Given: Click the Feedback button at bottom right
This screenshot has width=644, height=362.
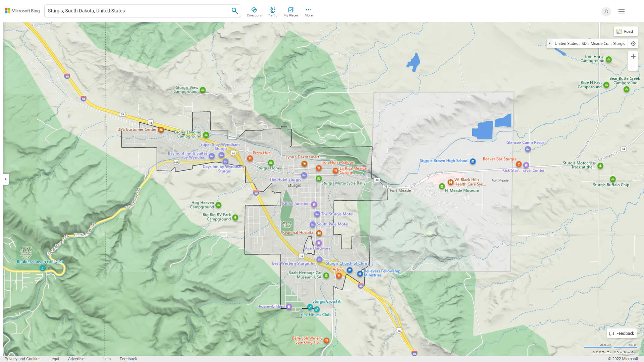Looking at the screenshot, I should pyautogui.click(x=622, y=333).
